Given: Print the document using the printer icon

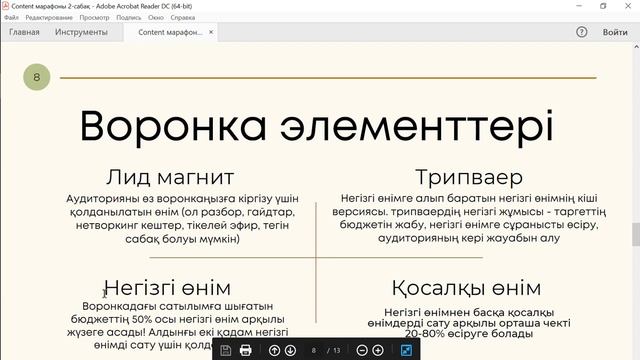Looking at the screenshot, I should (245, 350).
